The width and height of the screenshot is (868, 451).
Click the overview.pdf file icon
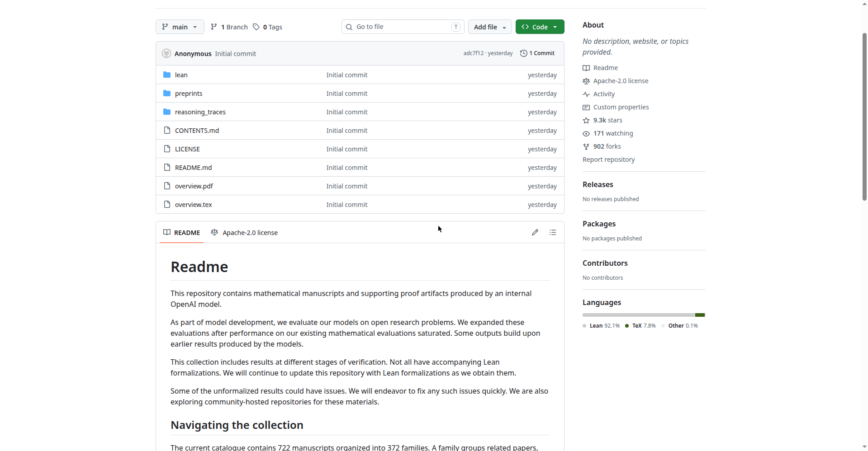pos(167,186)
